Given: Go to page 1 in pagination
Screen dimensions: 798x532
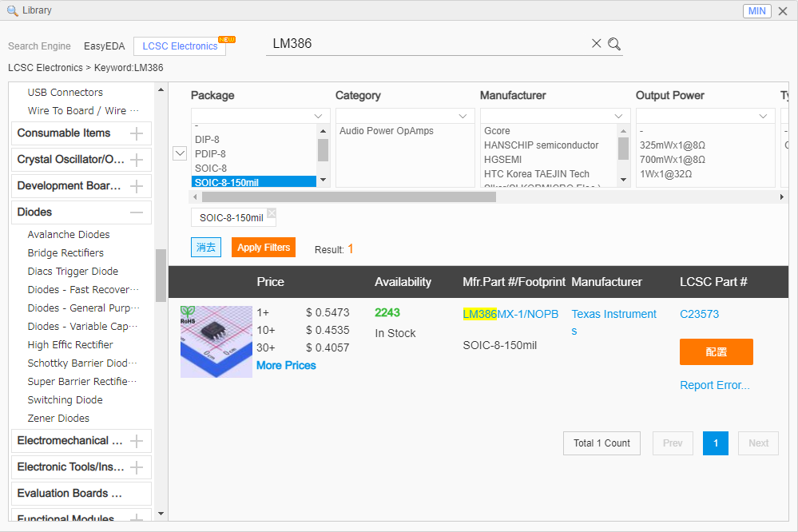Looking at the screenshot, I should point(716,443).
